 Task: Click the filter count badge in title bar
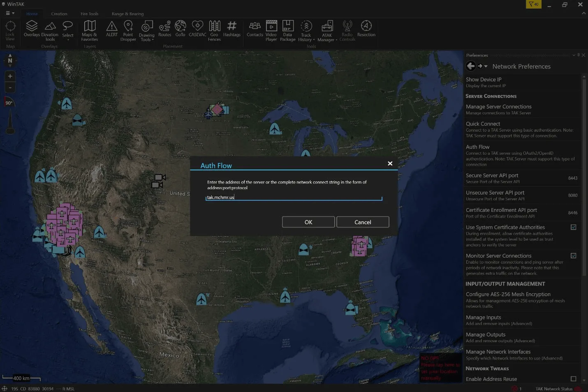tap(534, 4)
